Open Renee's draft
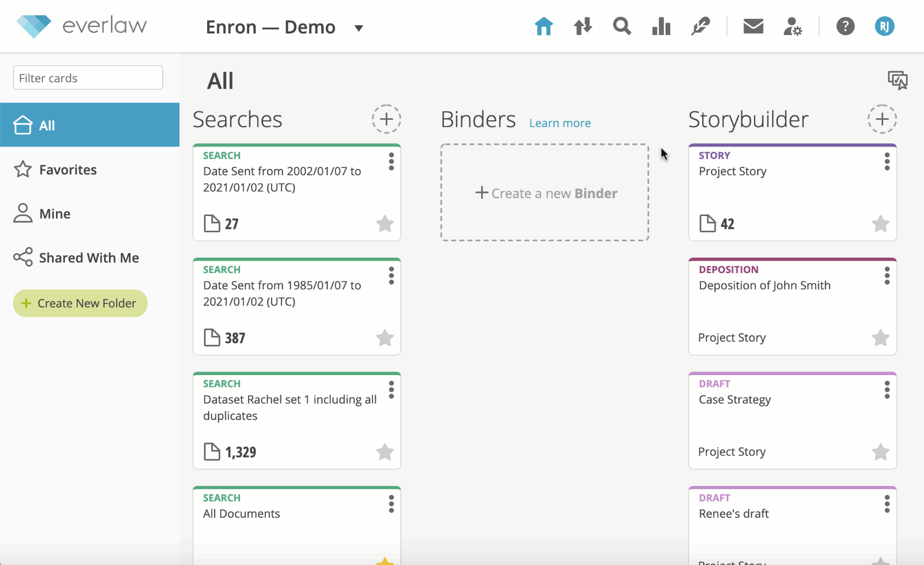924x565 pixels. point(734,514)
